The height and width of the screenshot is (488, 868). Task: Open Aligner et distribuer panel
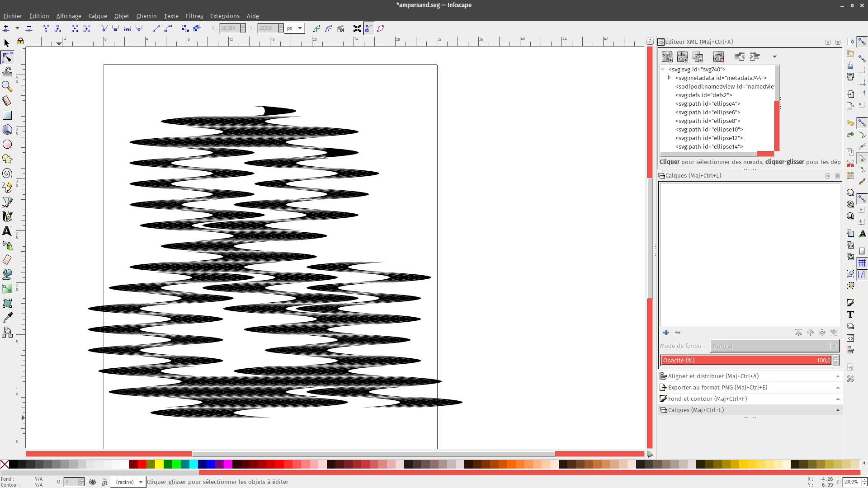point(713,376)
